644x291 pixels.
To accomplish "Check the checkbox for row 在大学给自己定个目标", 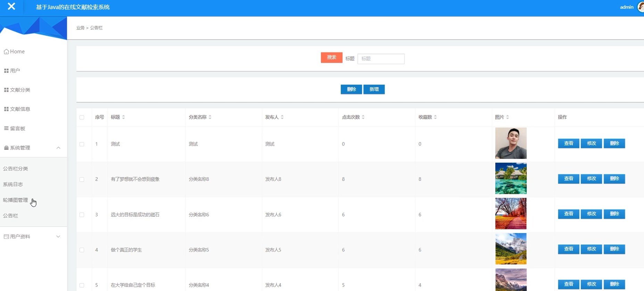I will (x=82, y=285).
